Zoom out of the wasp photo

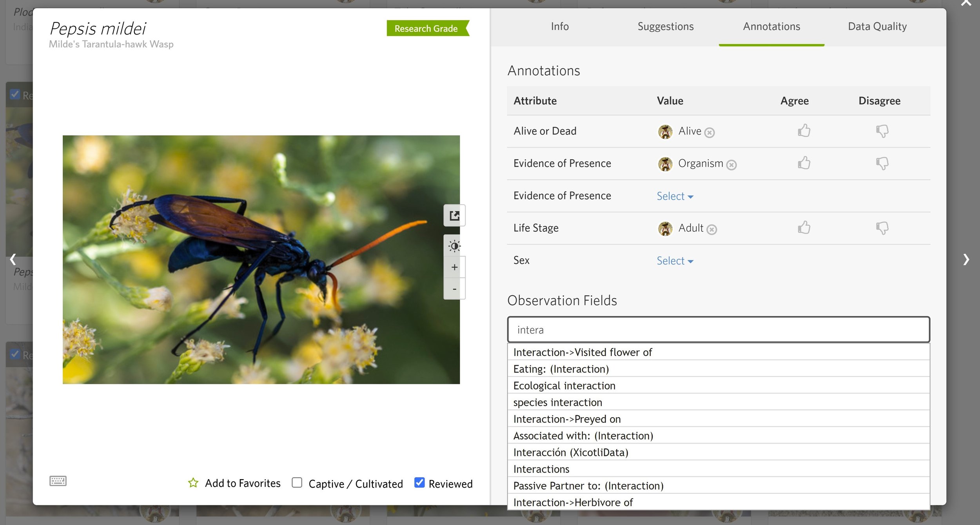click(x=454, y=289)
